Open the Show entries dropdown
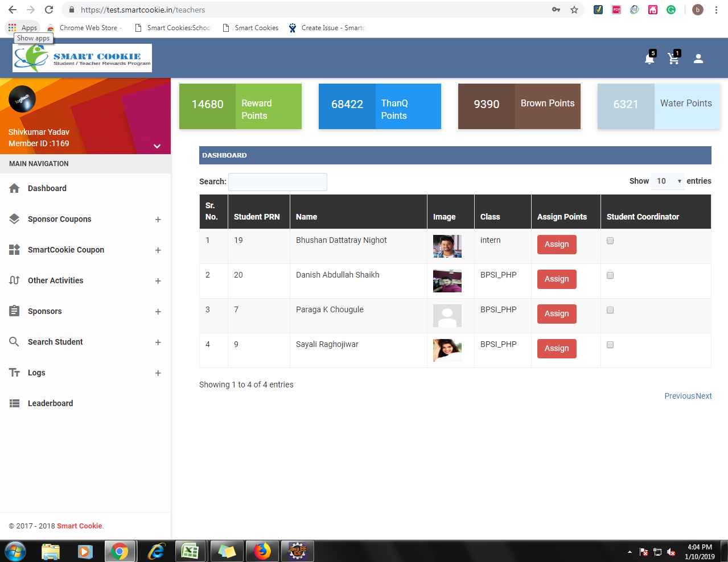This screenshot has height=562, width=728. (x=668, y=181)
